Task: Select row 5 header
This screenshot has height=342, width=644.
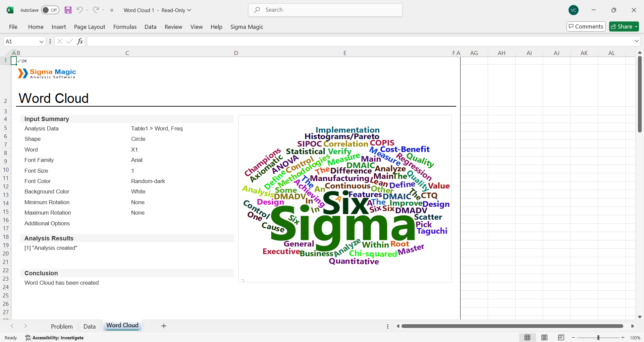Action: click(x=6, y=128)
